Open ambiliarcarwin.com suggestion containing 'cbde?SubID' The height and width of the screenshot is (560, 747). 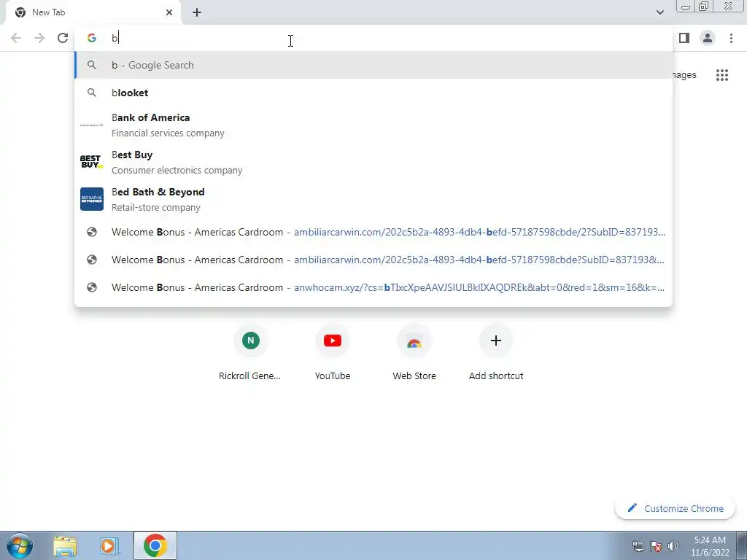(373, 260)
